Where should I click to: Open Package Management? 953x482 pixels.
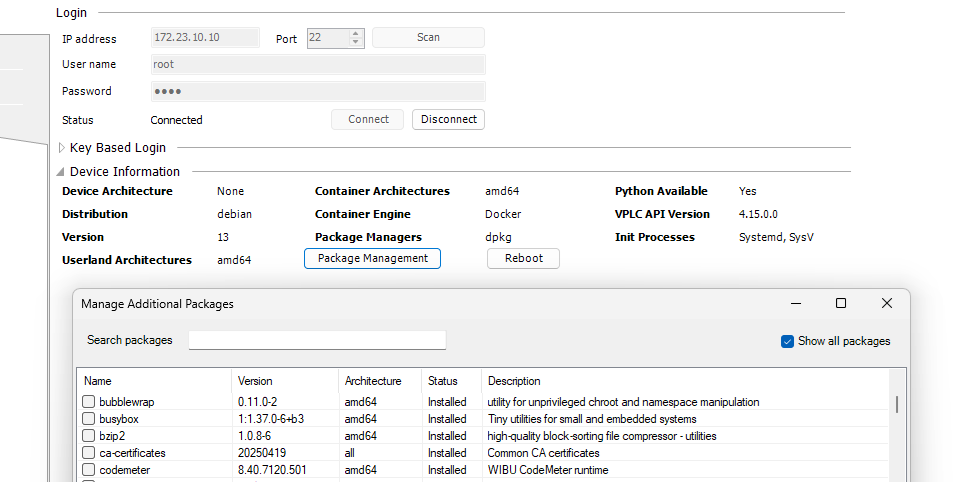[372, 258]
